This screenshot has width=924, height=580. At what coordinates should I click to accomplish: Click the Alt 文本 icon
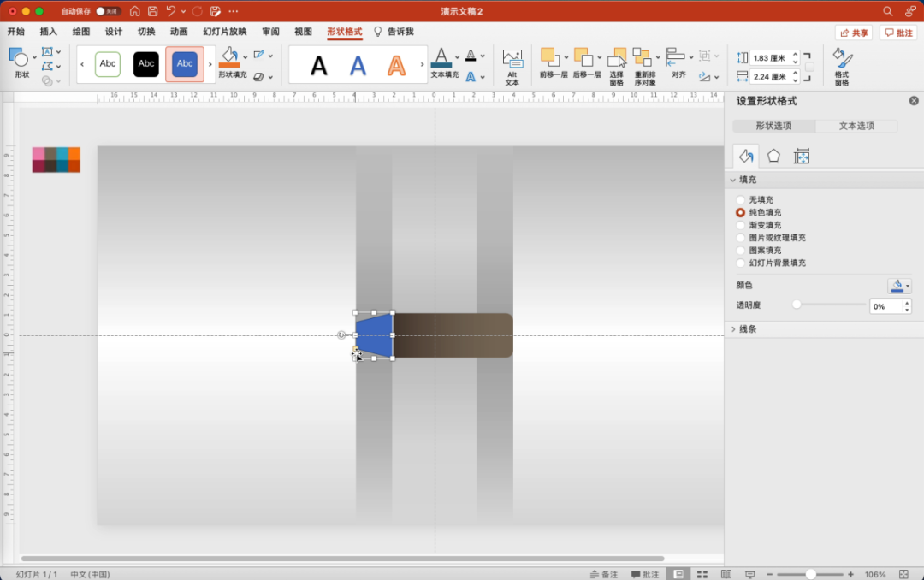[512, 62]
